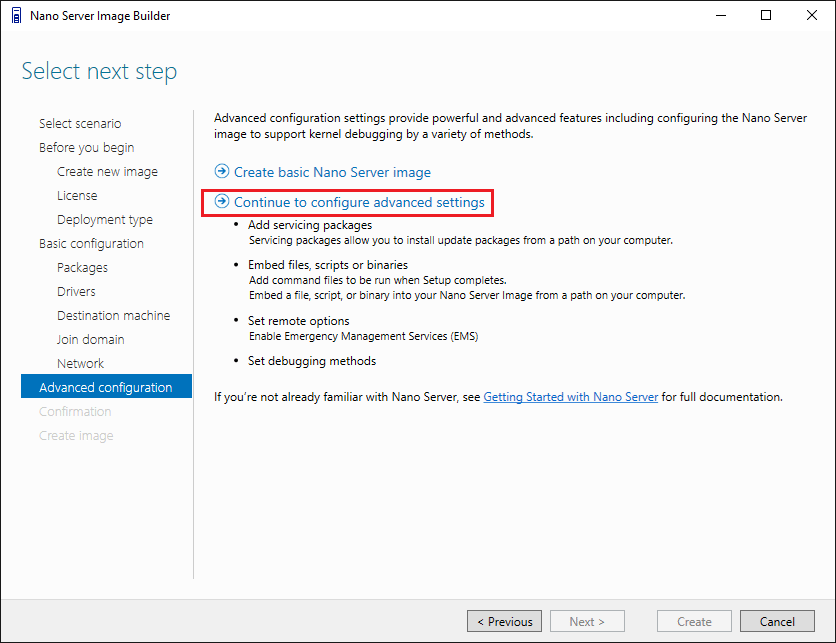Select the Create new image step
Viewport: 836px width, 643px height.
tap(107, 171)
